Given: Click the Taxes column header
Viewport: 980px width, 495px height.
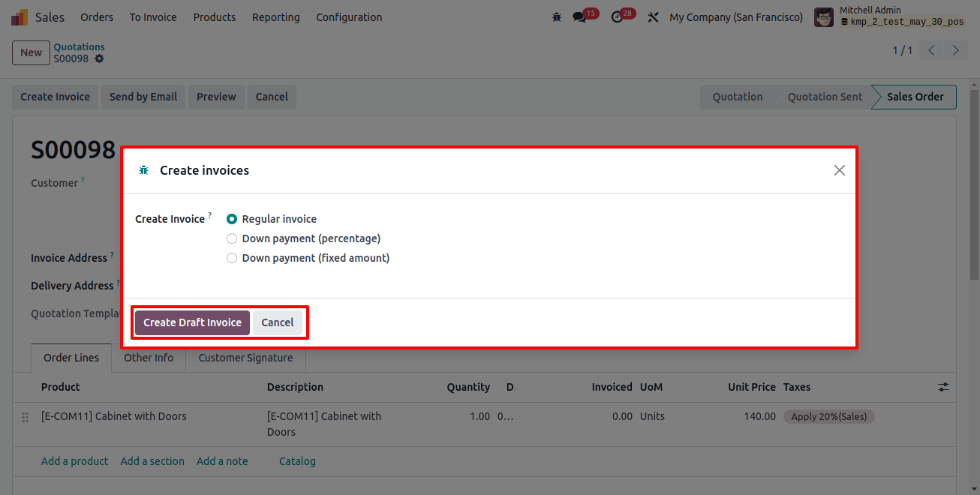Looking at the screenshot, I should (x=797, y=387).
